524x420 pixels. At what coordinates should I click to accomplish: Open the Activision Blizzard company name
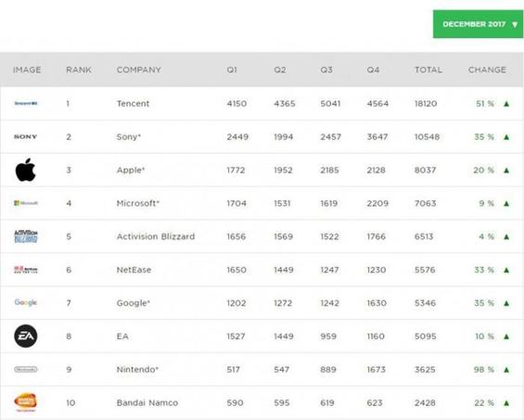point(156,236)
